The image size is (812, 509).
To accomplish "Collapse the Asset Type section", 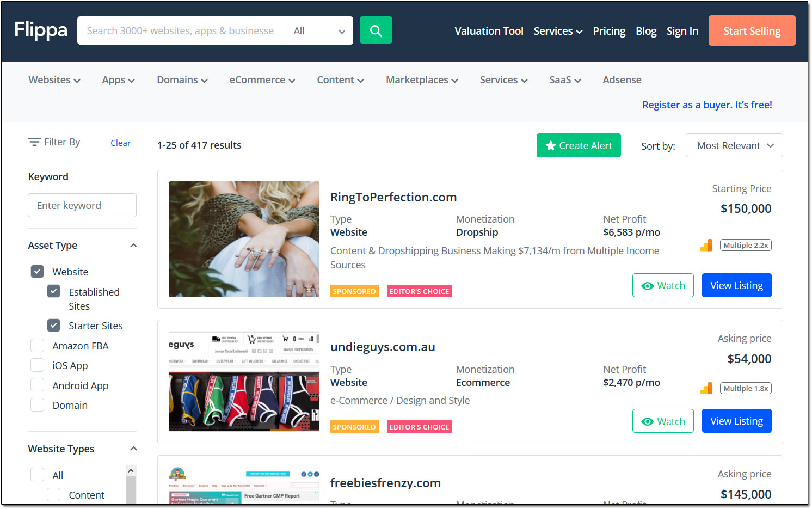I will tap(133, 246).
